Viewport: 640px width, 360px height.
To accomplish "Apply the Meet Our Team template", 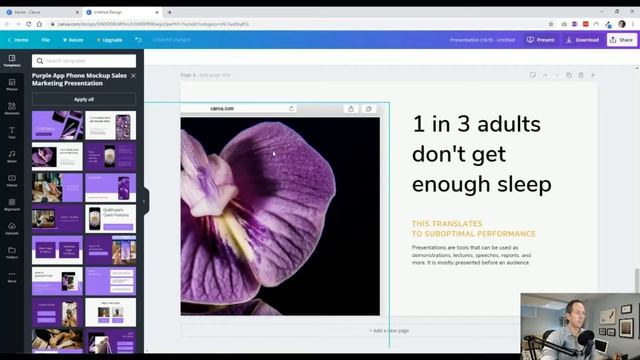I will 111,313.
